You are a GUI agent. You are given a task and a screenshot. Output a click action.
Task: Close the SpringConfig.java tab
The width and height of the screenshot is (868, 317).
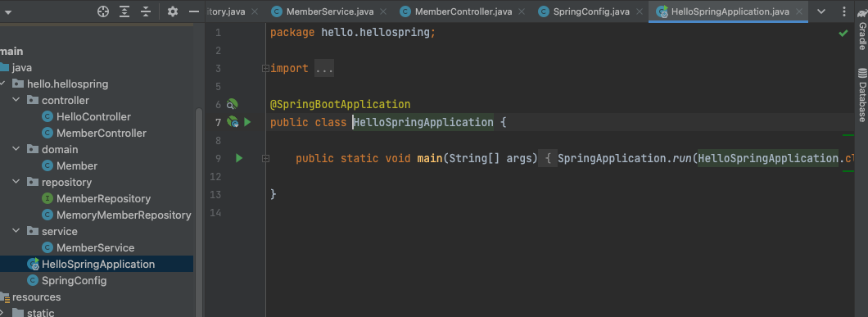[x=640, y=11]
